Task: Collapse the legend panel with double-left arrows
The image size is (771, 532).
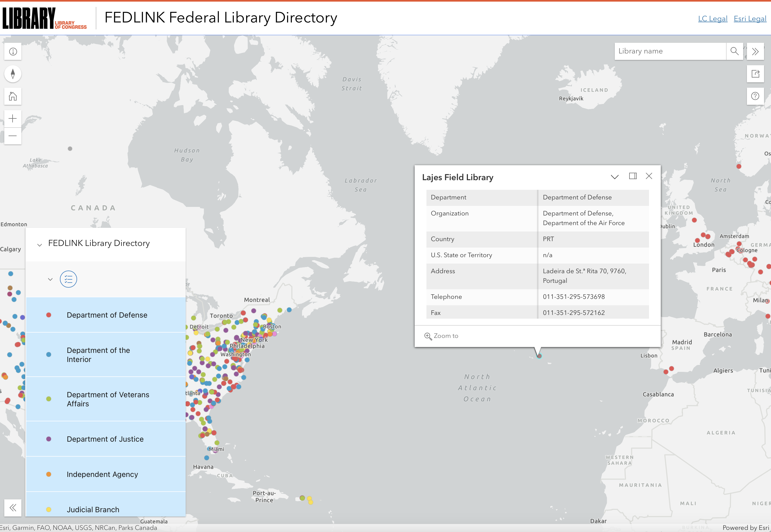Action: pos(13,508)
